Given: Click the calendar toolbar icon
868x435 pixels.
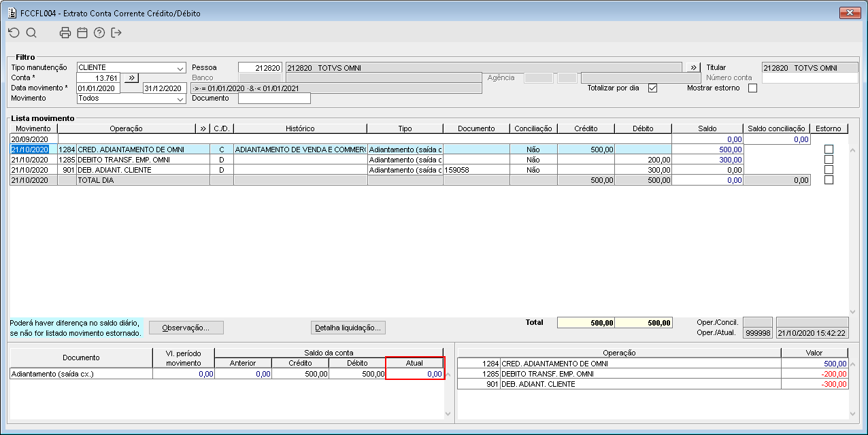Looking at the screenshot, I should click(82, 33).
